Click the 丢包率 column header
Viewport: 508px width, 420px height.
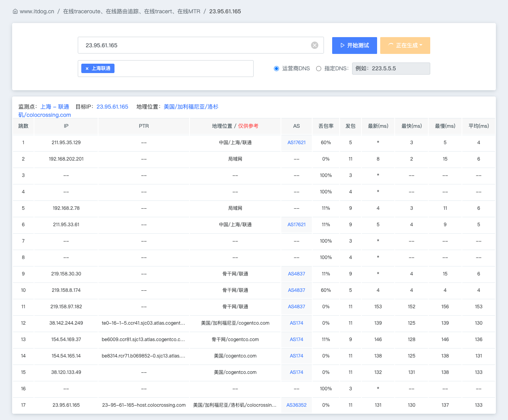click(326, 126)
